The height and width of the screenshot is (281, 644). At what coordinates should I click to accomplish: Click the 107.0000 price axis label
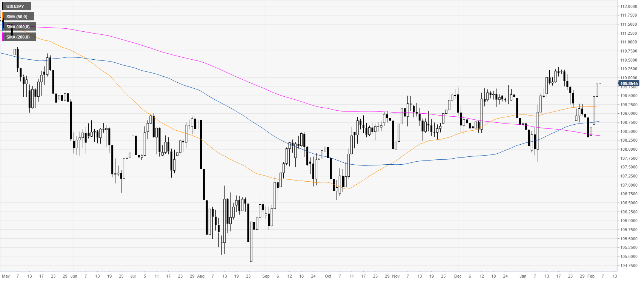coord(629,185)
